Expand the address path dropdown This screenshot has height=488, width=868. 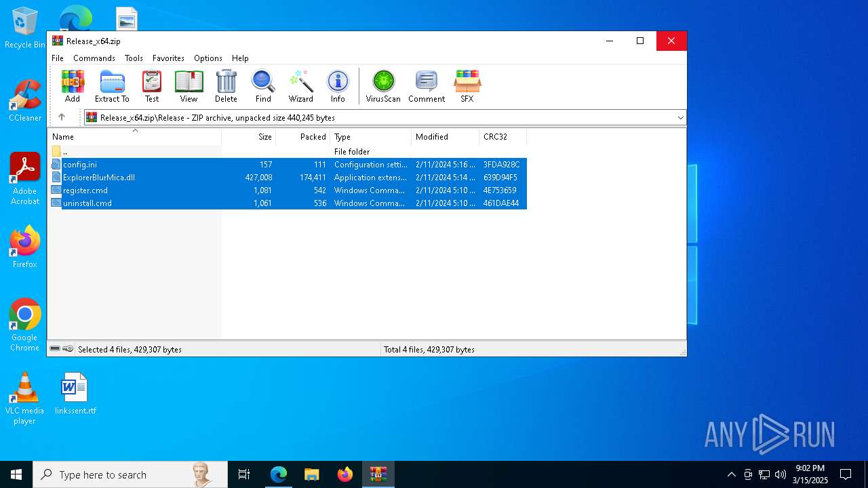tap(680, 118)
